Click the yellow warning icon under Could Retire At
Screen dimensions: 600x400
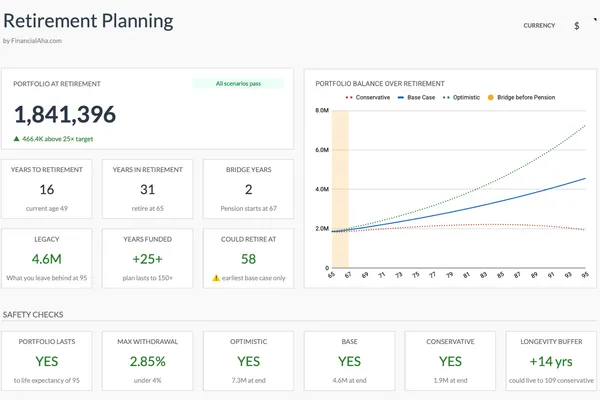(215, 277)
